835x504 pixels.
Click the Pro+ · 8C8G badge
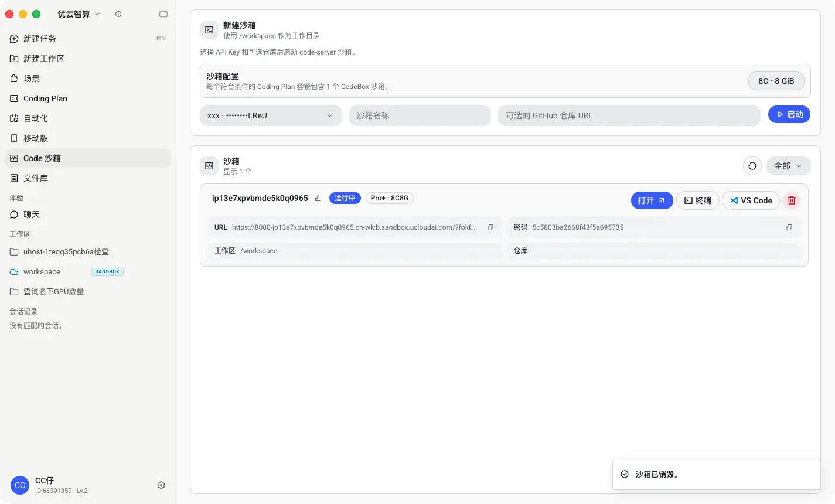click(390, 198)
